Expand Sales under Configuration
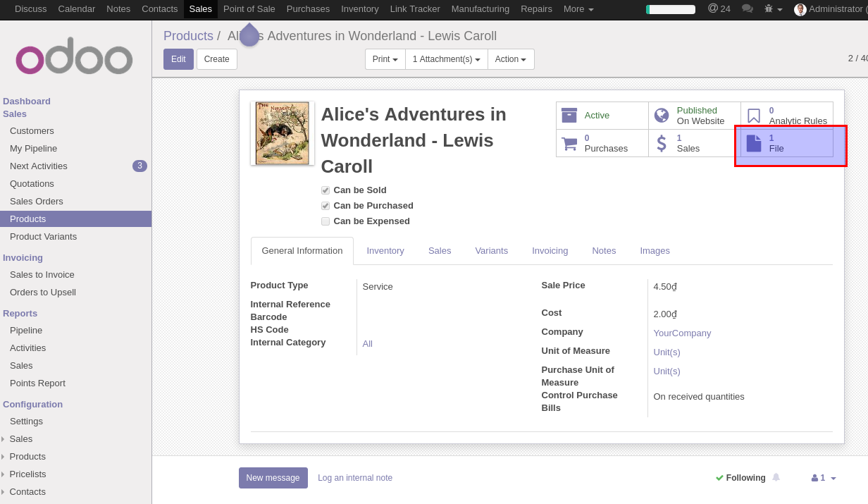Viewport: 868px width, 504px height. (x=21, y=439)
